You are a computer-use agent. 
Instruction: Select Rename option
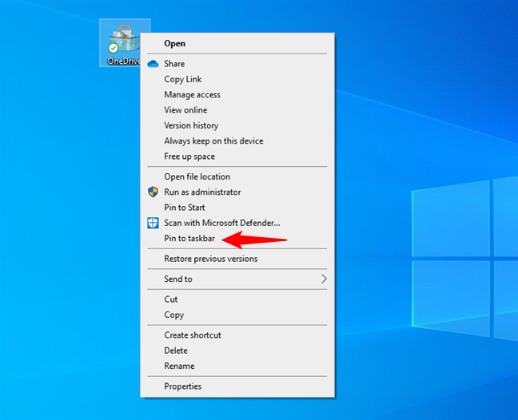pyautogui.click(x=237, y=366)
